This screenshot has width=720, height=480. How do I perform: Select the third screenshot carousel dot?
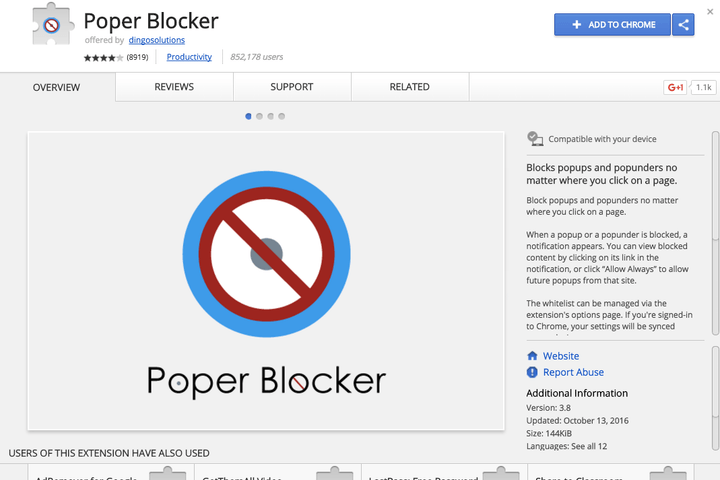(270, 116)
